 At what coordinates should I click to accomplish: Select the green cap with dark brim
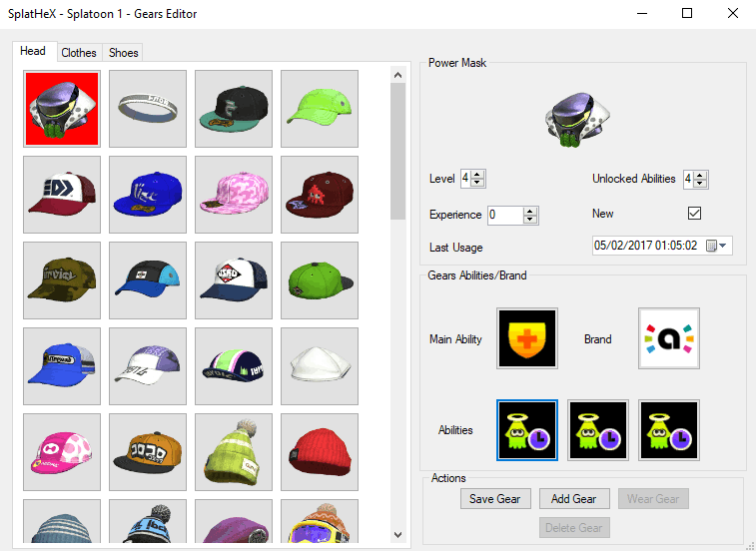coord(320,280)
